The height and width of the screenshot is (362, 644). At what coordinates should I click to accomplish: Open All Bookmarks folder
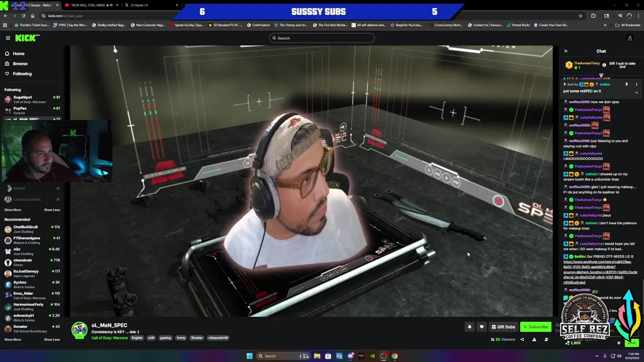628,25
